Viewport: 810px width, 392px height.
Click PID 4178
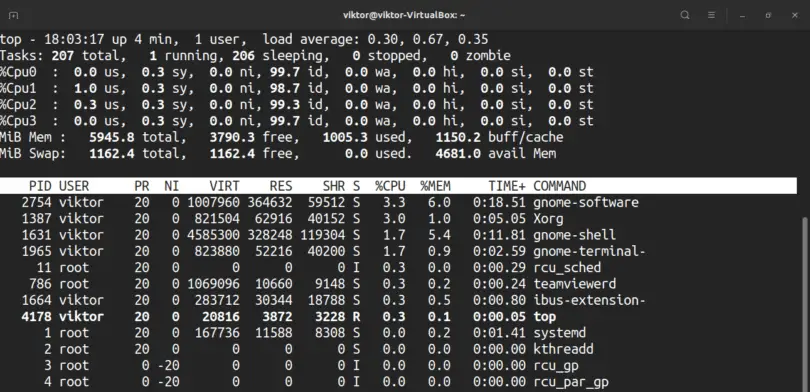click(x=36, y=317)
